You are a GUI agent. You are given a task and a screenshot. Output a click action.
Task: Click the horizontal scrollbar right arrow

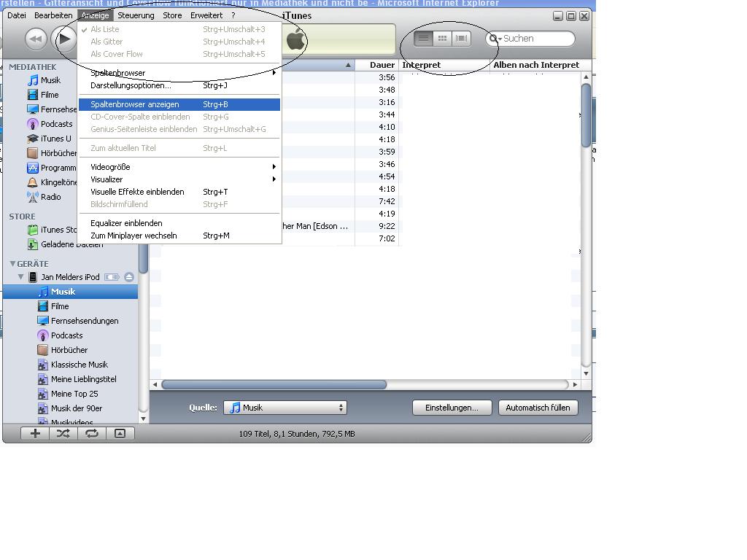[575, 384]
